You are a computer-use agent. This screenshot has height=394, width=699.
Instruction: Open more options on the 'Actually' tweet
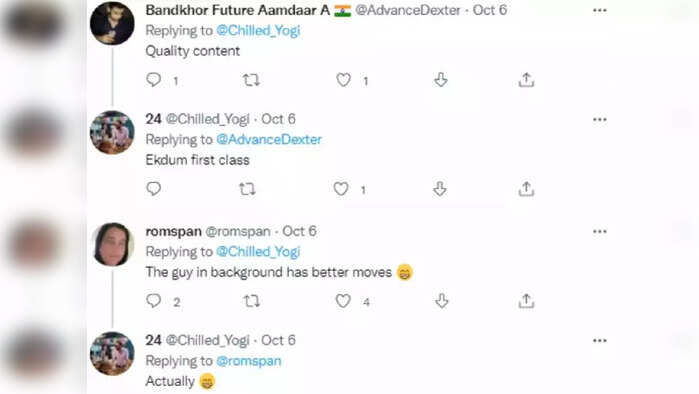pos(600,341)
